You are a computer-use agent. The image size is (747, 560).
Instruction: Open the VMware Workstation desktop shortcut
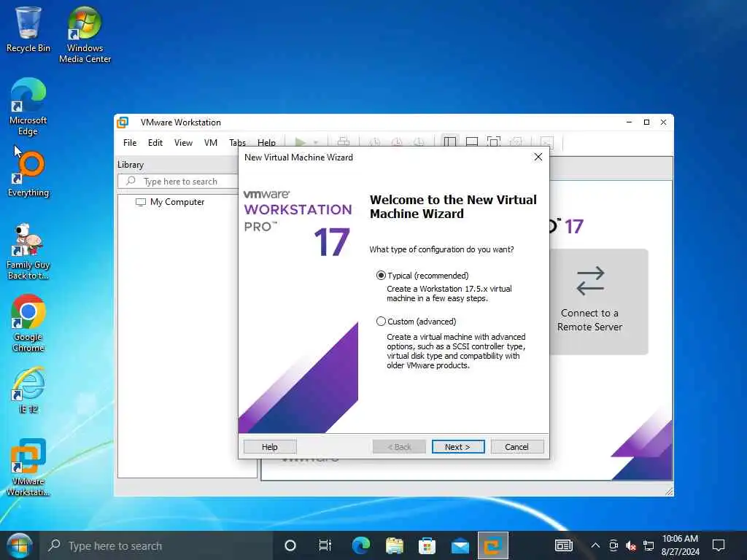(28, 467)
